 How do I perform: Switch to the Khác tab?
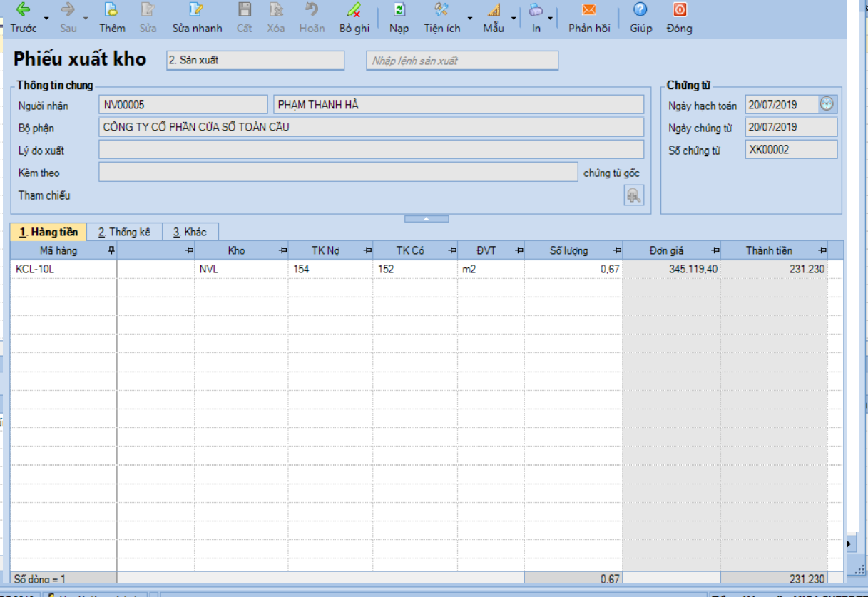click(190, 232)
